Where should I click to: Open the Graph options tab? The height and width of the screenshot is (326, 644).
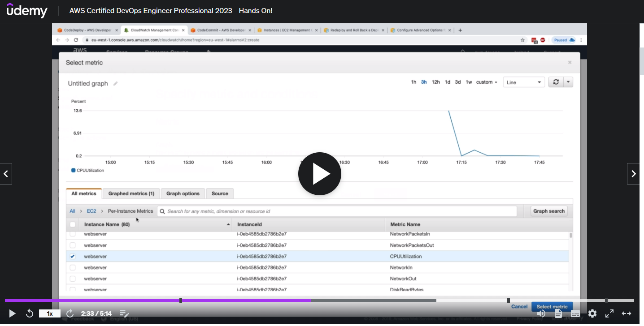(x=183, y=193)
